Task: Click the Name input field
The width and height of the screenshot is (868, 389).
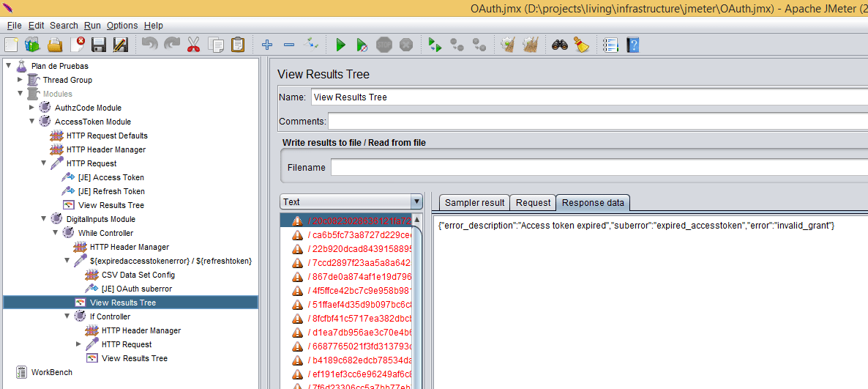Action: click(x=589, y=97)
